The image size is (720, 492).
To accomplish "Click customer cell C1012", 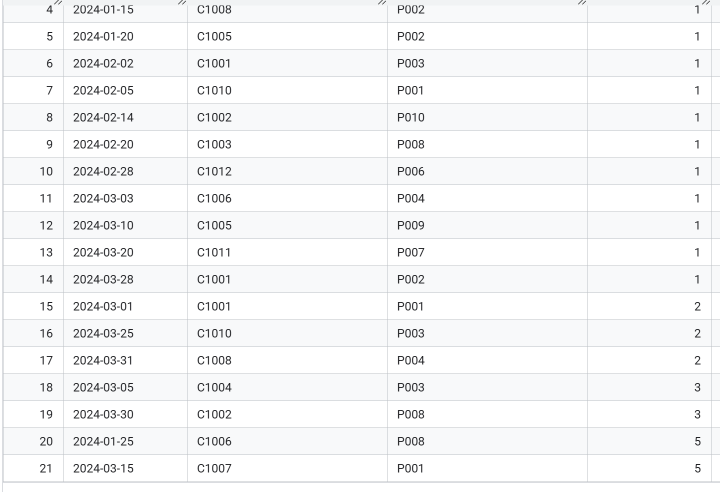I will tap(214, 171).
